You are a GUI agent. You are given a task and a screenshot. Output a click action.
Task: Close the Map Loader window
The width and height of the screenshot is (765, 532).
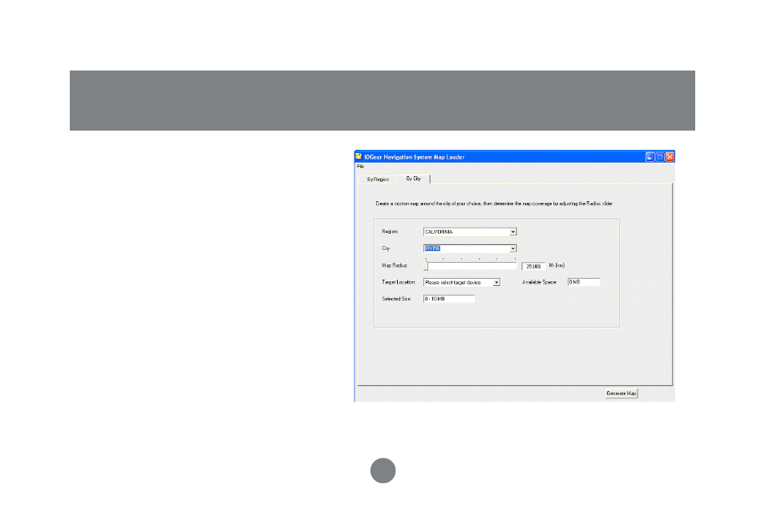[670, 157]
